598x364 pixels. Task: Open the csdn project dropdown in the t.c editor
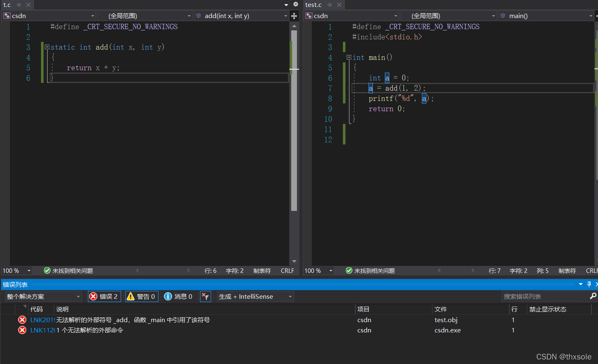[49, 16]
